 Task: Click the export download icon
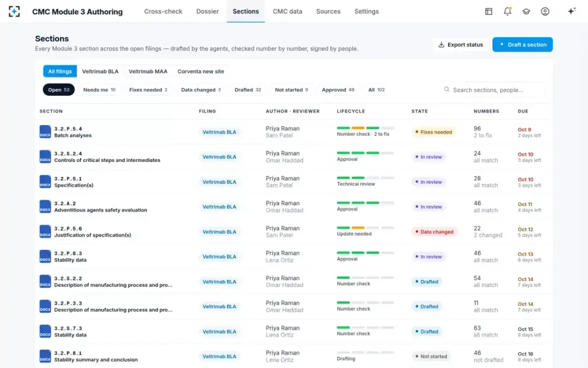pos(441,45)
